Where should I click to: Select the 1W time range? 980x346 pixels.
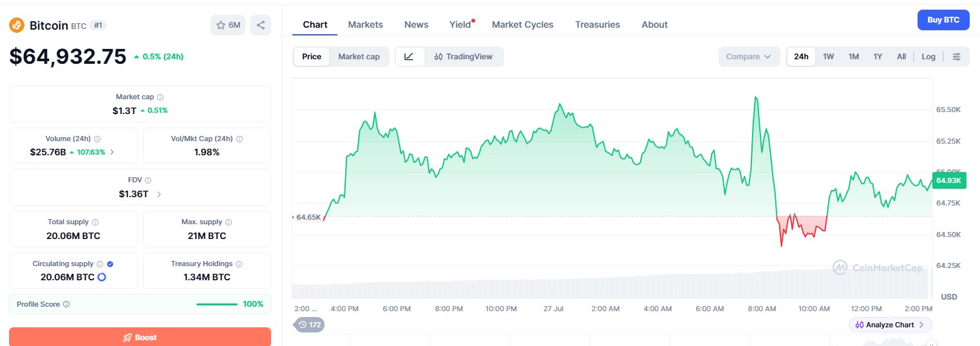tap(828, 57)
